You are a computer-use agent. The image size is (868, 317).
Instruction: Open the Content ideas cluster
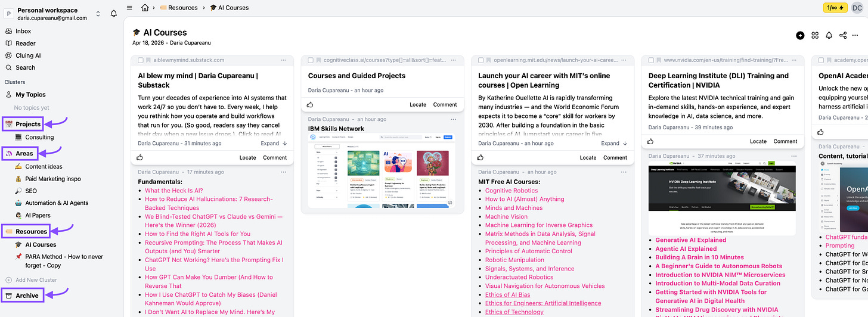[44, 166]
